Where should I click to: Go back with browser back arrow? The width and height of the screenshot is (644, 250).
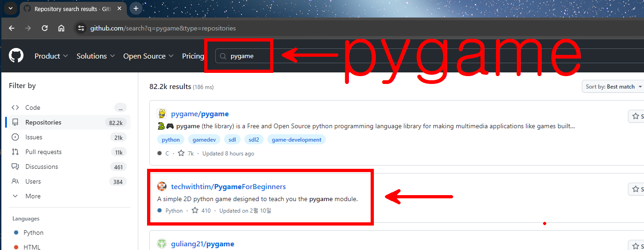click(12, 28)
